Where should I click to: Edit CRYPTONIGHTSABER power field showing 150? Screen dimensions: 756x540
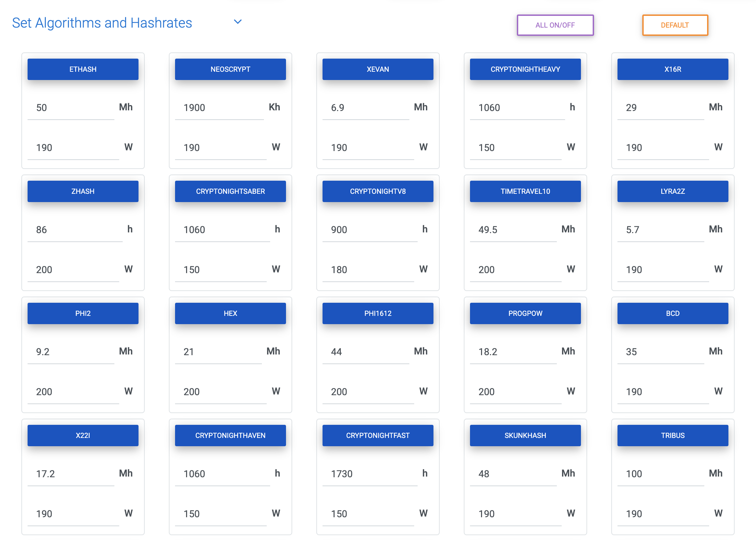(221, 270)
